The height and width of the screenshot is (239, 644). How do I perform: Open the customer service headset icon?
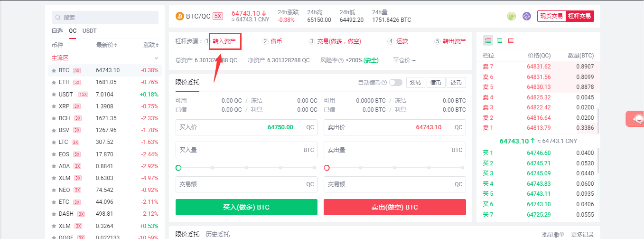pos(638,118)
